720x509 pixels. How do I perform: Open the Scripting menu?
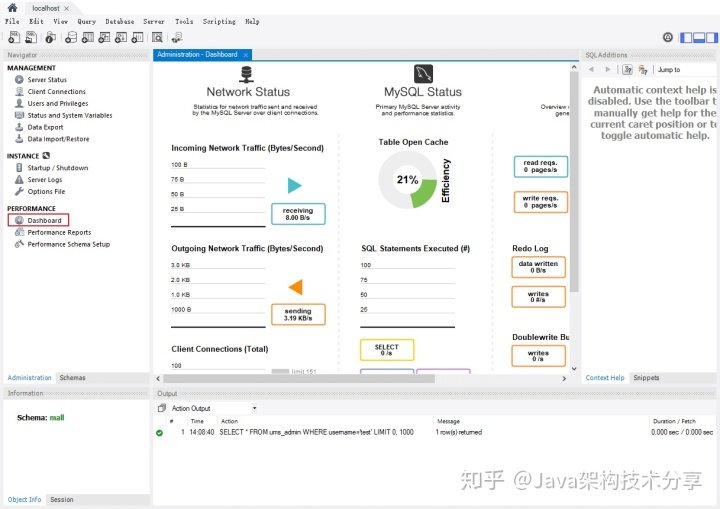pos(219,21)
